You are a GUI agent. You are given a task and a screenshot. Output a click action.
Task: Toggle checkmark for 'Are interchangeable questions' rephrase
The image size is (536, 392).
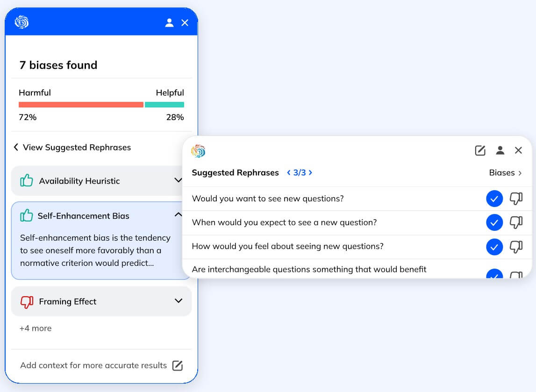point(494,274)
